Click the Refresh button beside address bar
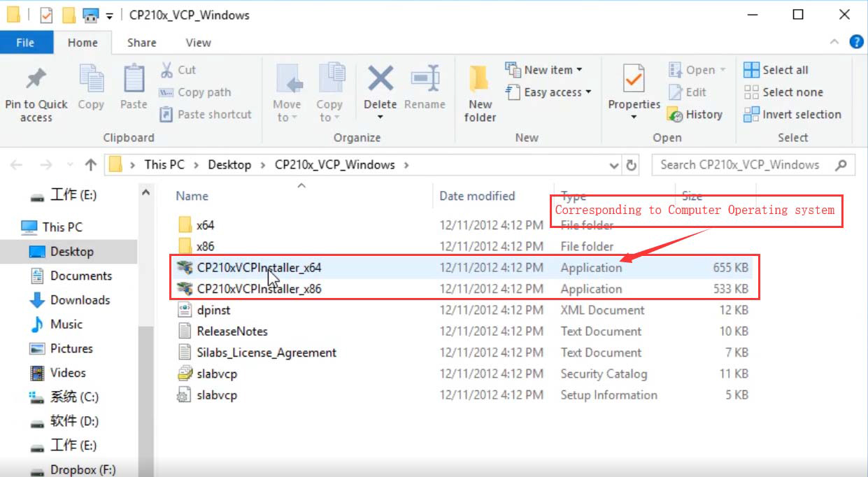The height and width of the screenshot is (477, 868). [632, 166]
